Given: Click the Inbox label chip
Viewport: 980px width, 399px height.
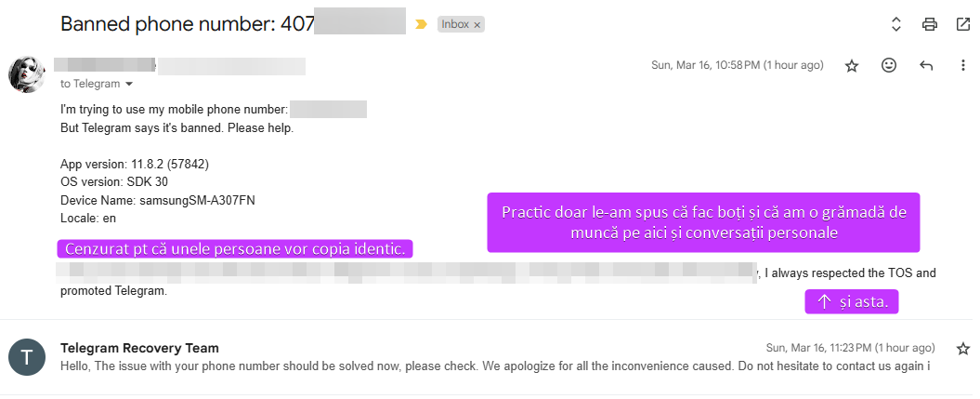Looking at the screenshot, I should click(x=455, y=25).
